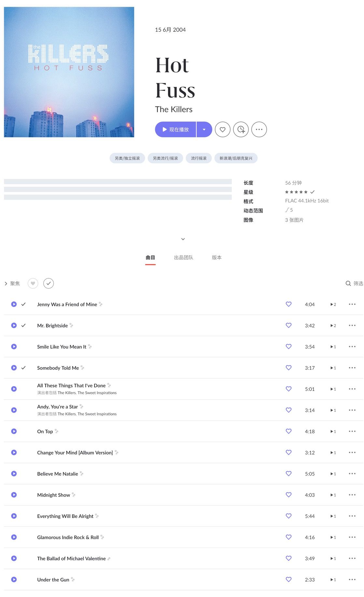The height and width of the screenshot is (597, 364).
Task: Open the dropdown arrow beside 现在播放
Action: pos(204,129)
